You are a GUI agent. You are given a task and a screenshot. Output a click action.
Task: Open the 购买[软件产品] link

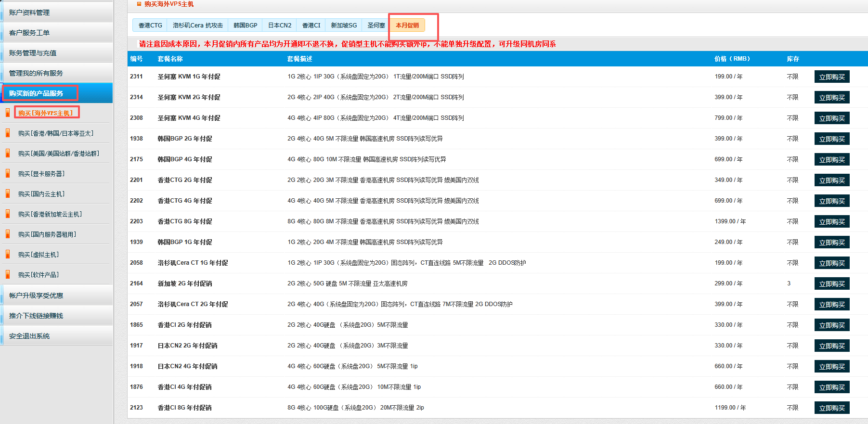point(39,275)
